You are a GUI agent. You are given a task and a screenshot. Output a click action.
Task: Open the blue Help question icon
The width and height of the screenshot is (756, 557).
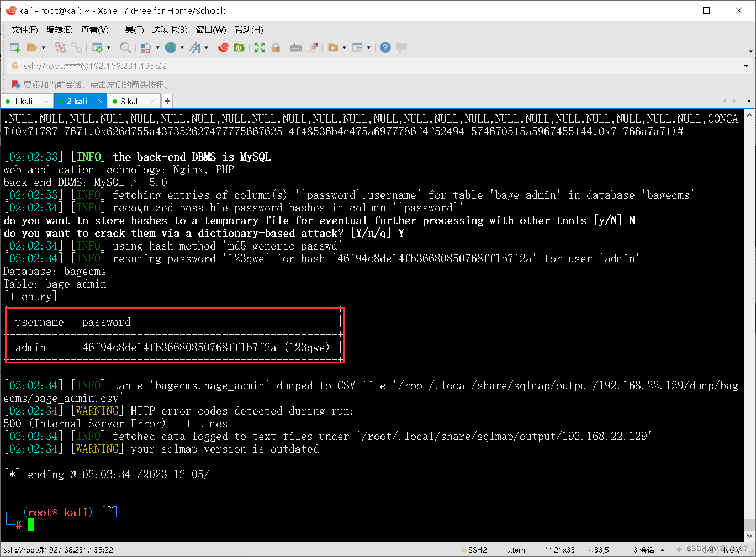pos(385,47)
